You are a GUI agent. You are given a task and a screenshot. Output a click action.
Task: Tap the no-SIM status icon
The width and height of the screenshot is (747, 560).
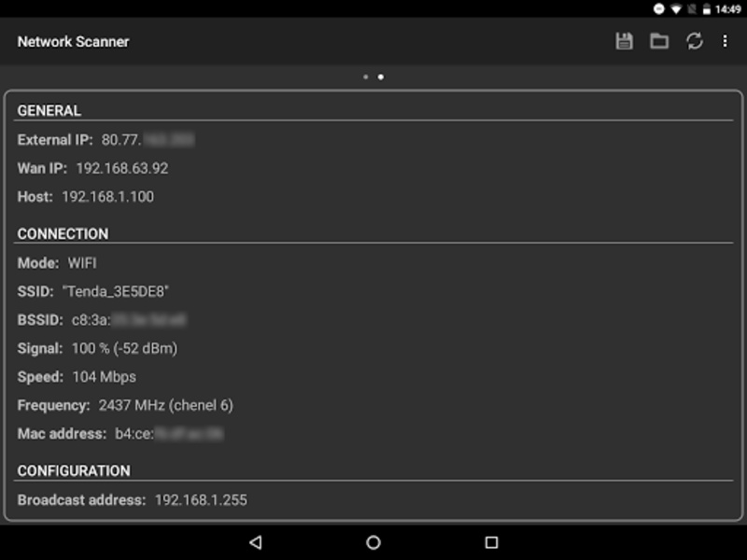[x=692, y=9]
